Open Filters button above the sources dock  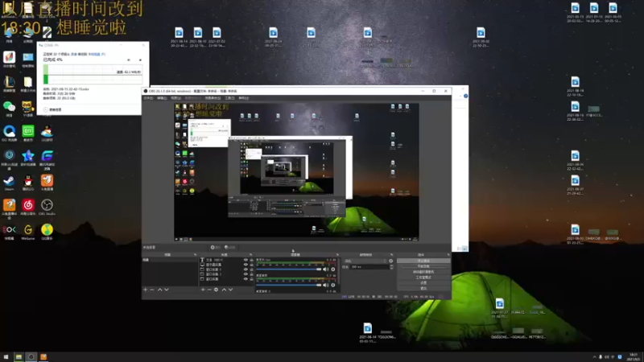pyautogui.click(x=230, y=247)
